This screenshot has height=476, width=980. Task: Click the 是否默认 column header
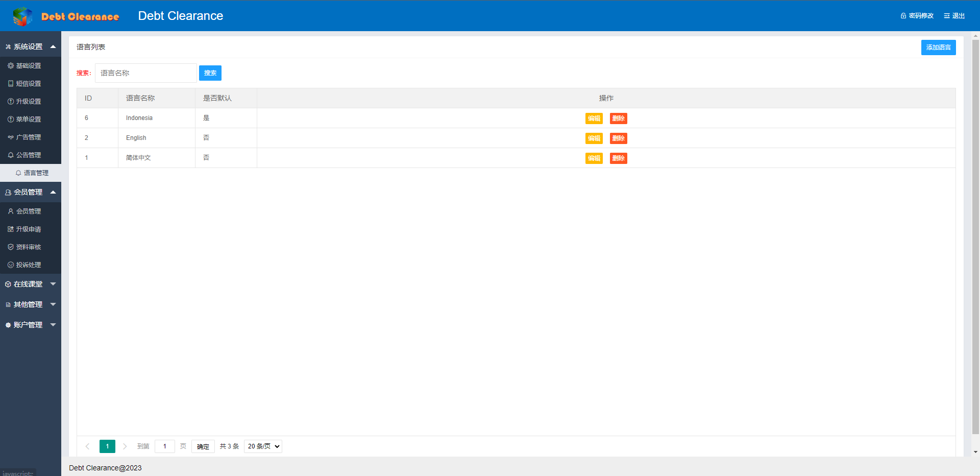(226, 98)
